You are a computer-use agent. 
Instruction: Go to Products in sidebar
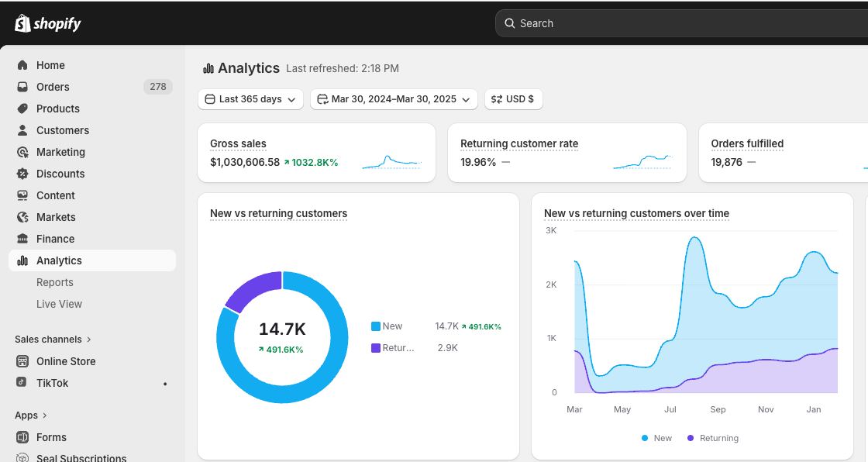coord(92,109)
